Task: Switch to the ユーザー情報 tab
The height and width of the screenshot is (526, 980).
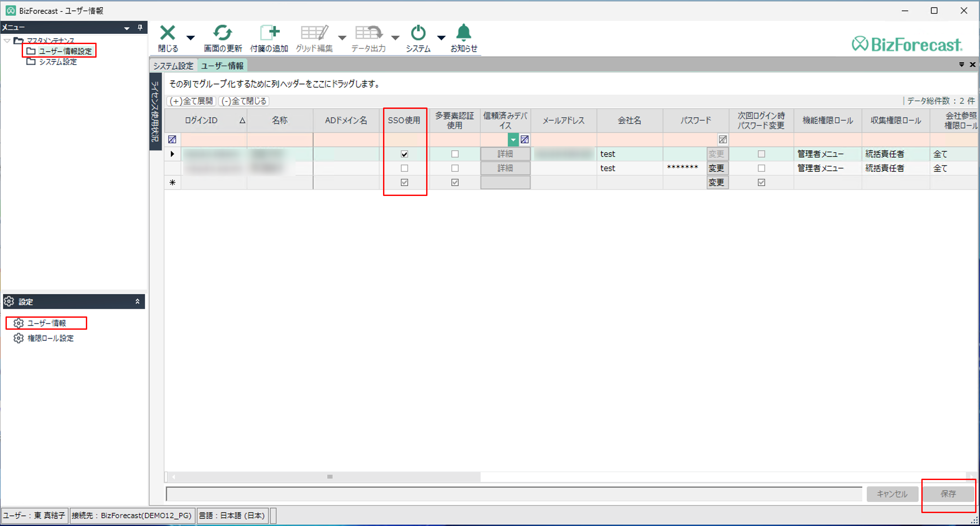Action: (222, 66)
